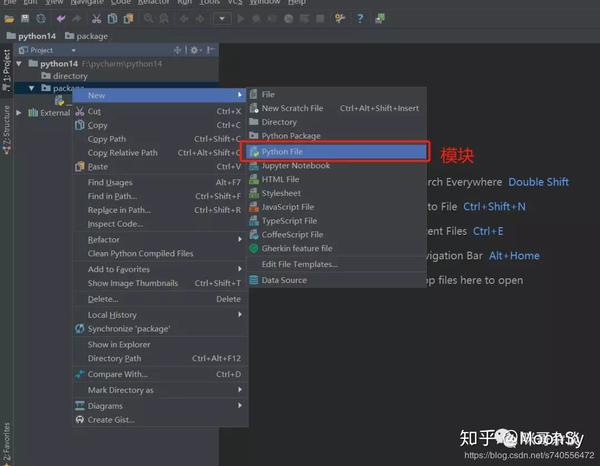The width and height of the screenshot is (600, 466).
Task: Click the Replace toolbar icon
Action: (164, 18)
